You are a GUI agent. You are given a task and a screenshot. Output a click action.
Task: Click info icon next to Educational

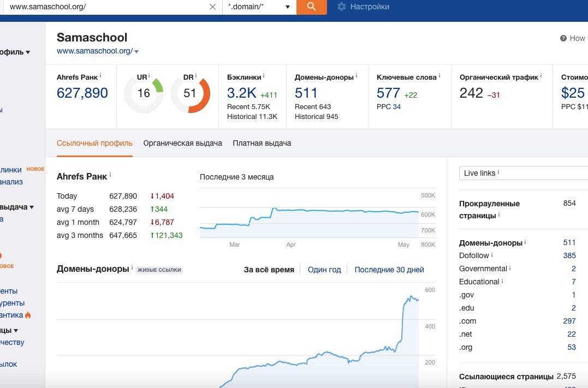502,281
